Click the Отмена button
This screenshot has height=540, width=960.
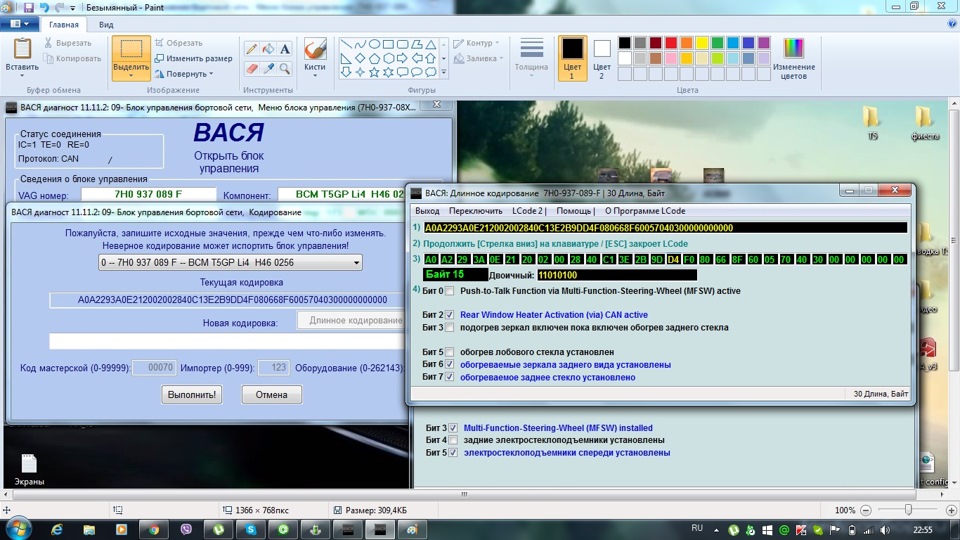(x=271, y=395)
